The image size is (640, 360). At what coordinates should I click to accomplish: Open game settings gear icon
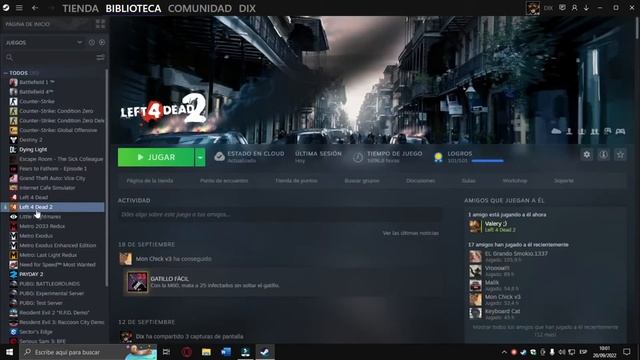pos(587,155)
